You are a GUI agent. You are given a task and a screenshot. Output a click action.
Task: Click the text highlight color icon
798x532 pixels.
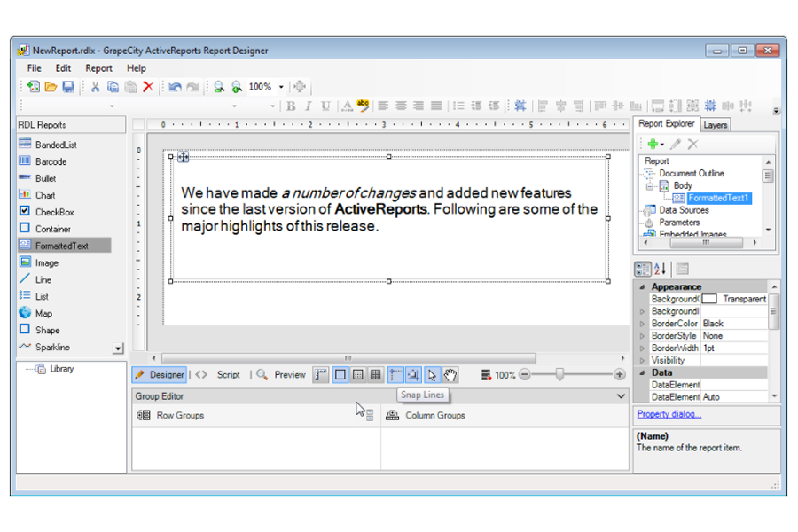coord(363,106)
